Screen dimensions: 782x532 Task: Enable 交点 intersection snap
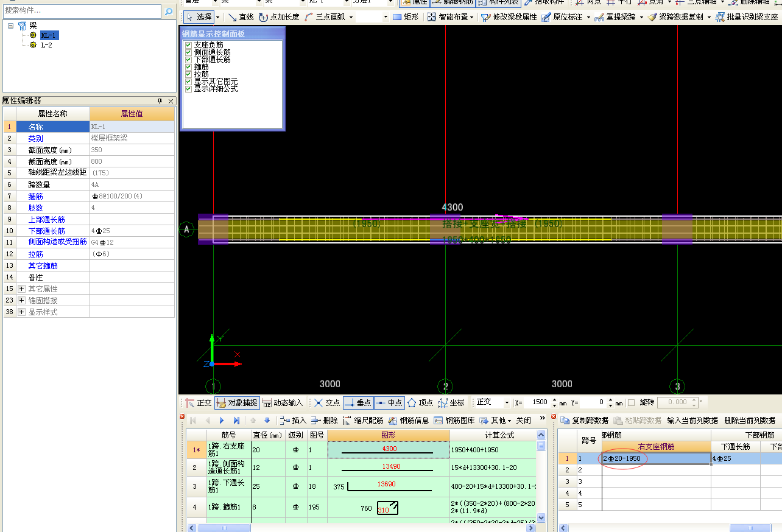point(327,403)
